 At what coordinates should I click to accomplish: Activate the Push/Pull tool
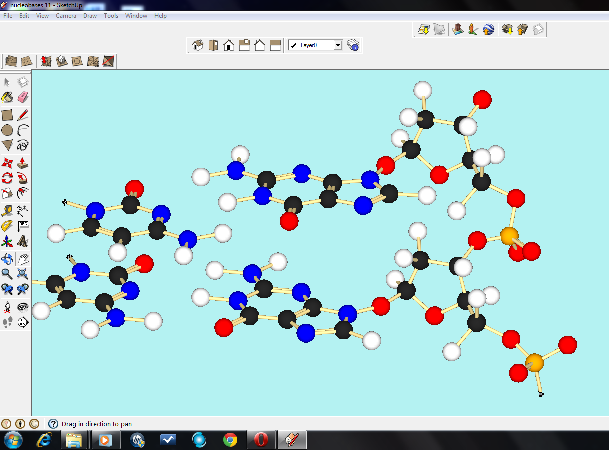click(x=22, y=162)
